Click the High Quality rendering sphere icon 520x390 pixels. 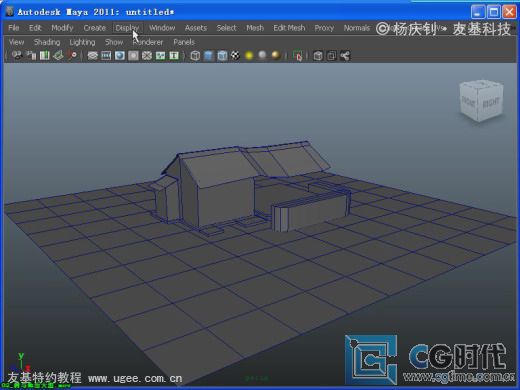pyautogui.click(x=276, y=55)
